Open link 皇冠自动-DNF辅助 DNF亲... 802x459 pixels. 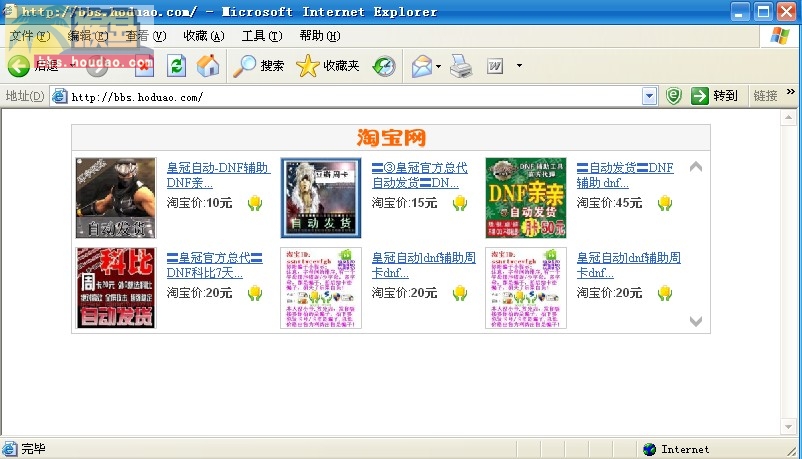point(217,175)
